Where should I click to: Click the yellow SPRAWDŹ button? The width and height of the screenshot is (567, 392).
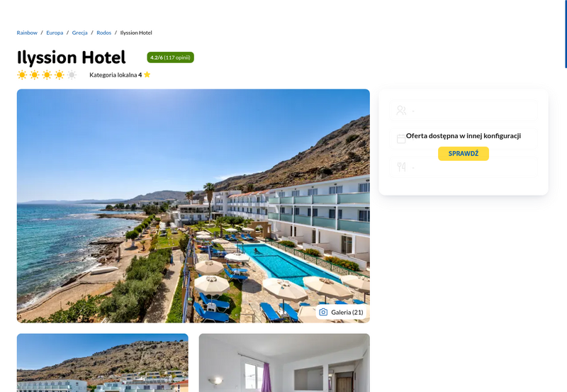(464, 154)
